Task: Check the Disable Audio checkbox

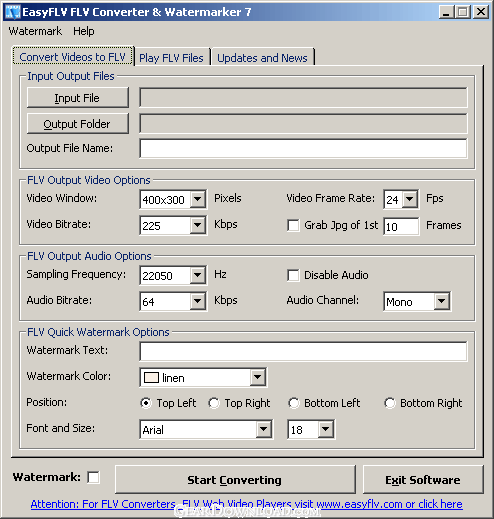Action: [293, 275]
